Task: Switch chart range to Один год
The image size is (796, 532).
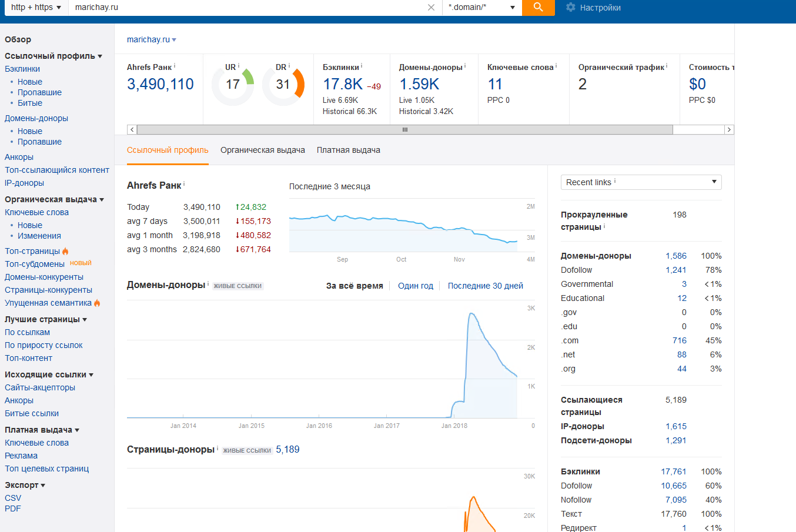Action: tap(416, 286)
